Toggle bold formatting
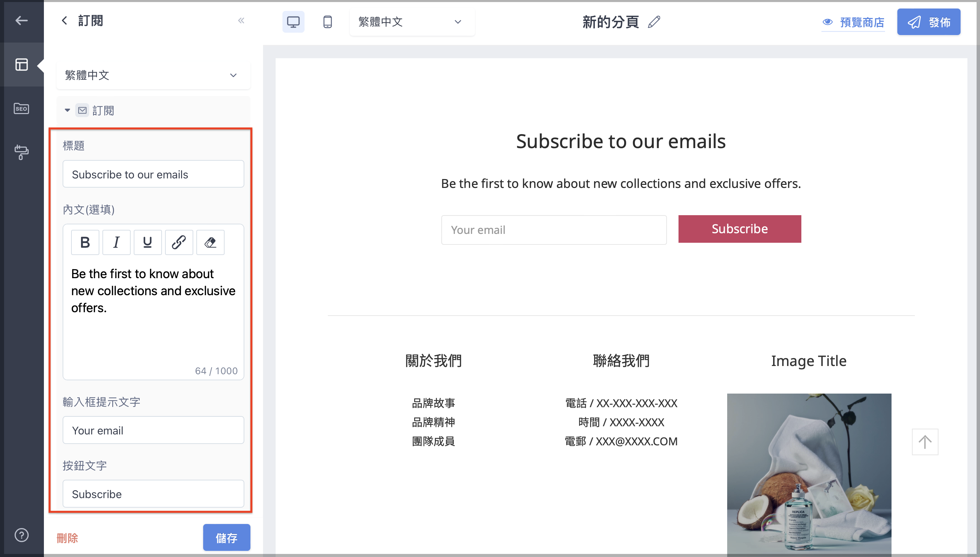980x557 pixels. pos(85,242)
